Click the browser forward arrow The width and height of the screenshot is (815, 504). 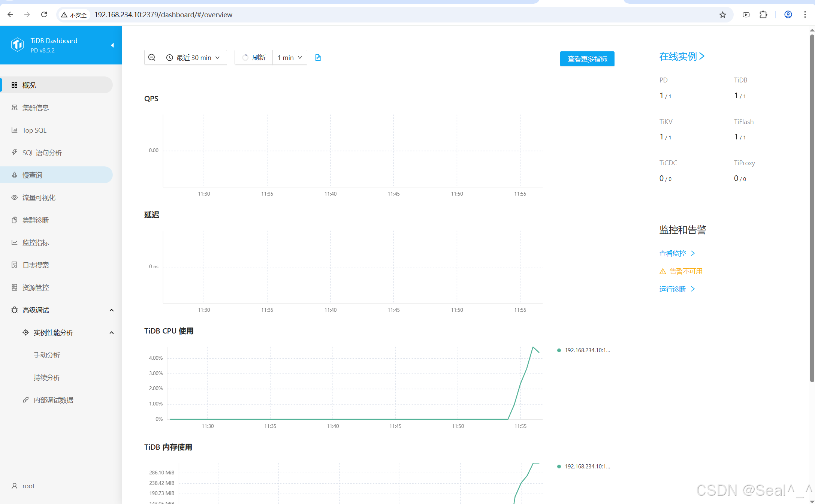coord(27,15)
